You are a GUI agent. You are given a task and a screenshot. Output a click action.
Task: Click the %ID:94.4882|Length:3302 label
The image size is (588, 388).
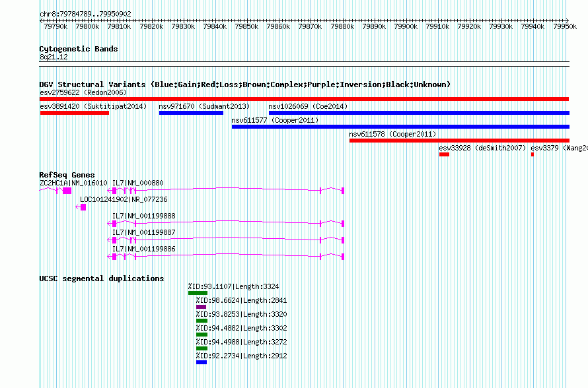pyautogui.click(x=242, y=328)
